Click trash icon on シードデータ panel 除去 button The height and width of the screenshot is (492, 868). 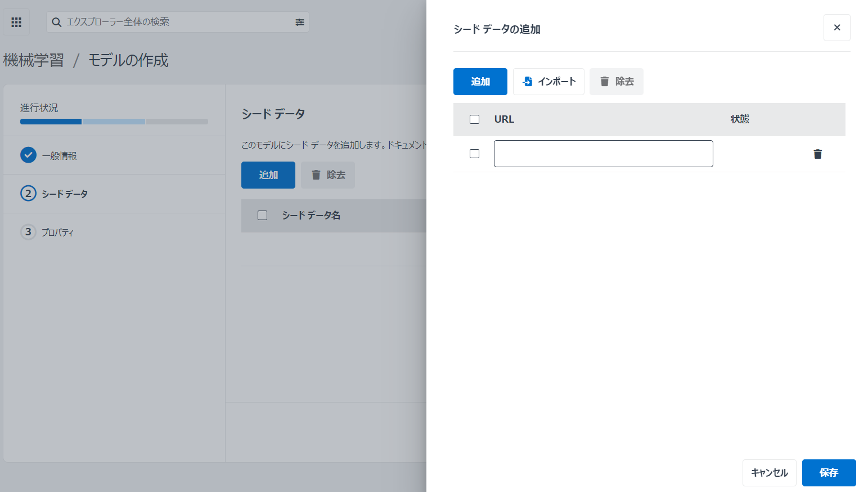(x=315, y=175)
